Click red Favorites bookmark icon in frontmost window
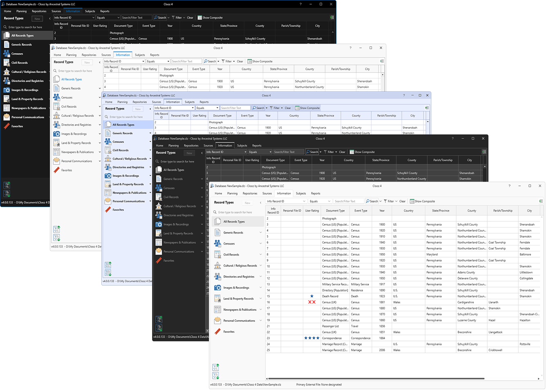The image size is (549, 392). [x=217, y=332]
